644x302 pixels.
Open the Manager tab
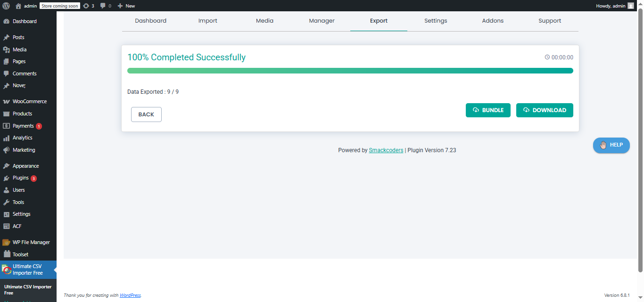point(322,21)
